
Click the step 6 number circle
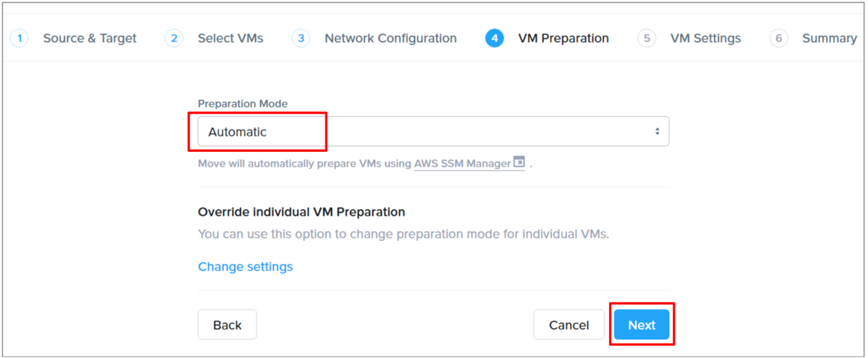click(778, 38)
